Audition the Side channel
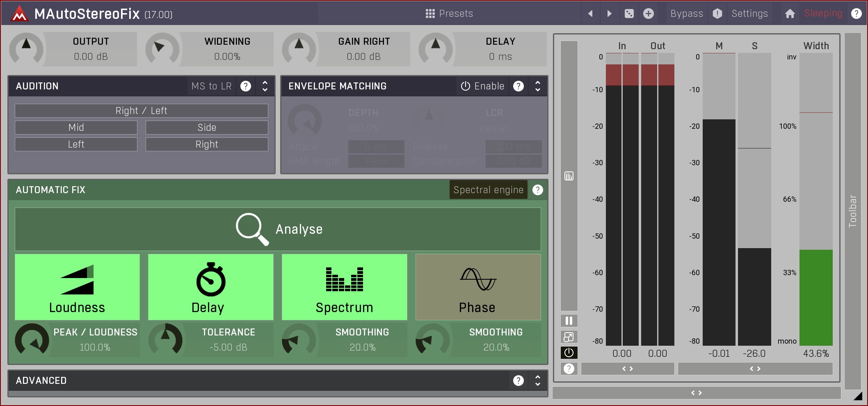Image resolution: width=868 pixels, height=406 pixels. pyautogui.click(x=207, y=128)
